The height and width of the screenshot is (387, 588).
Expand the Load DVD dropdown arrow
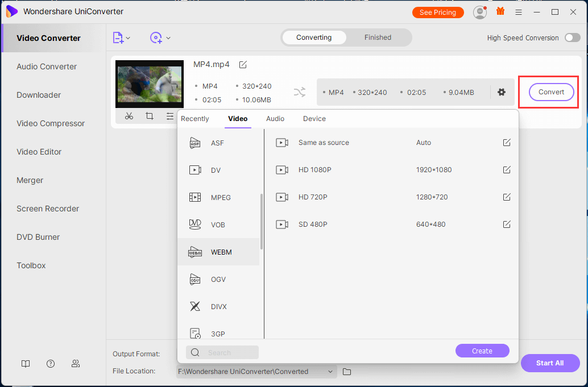[168, 38]
